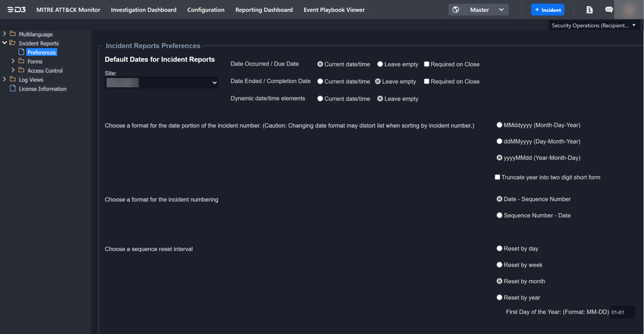The width and height of the screenshot is (644, 334).
Task: Click the License Information page icon
Action: click(13, 89)
